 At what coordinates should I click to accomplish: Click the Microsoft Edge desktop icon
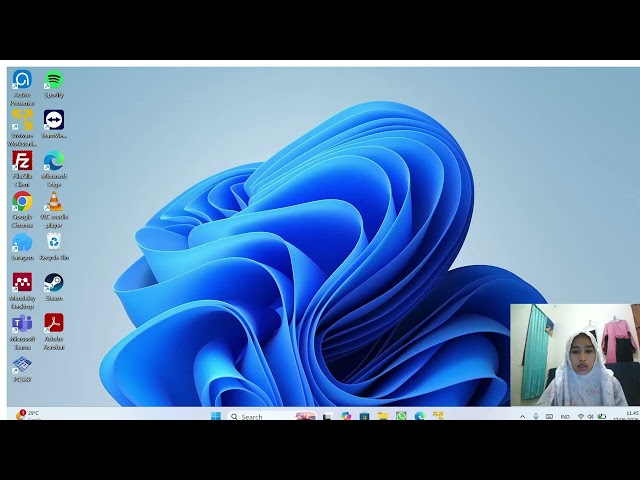click(x=54, y=169)
